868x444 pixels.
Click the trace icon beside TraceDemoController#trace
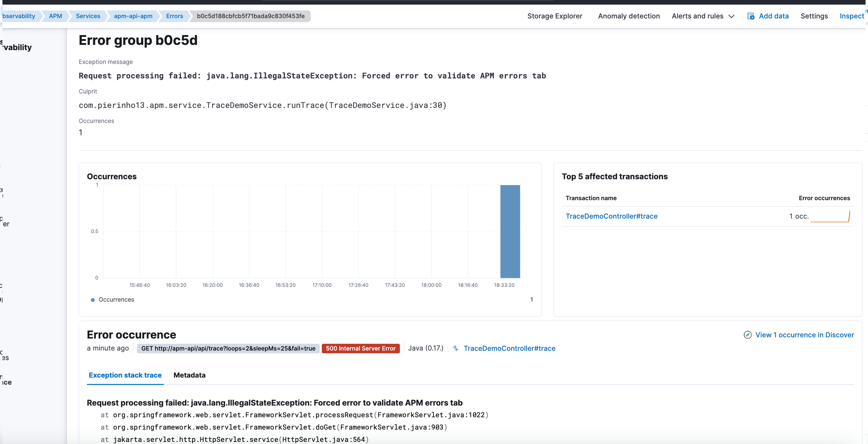click(456, 348)
